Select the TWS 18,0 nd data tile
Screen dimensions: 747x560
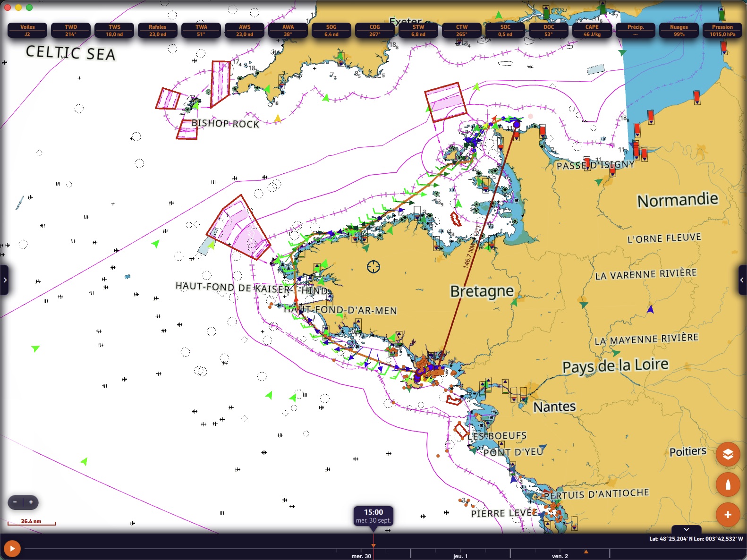tap(114, 30)
